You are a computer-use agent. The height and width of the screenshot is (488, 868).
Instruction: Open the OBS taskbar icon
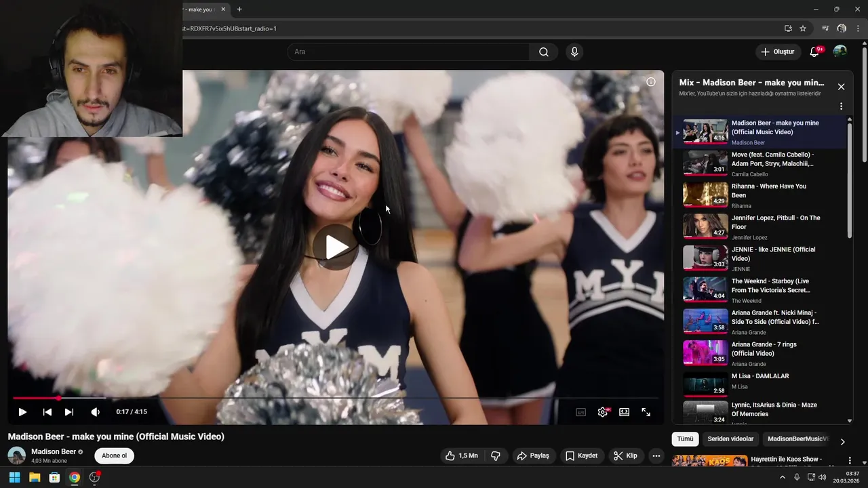95,477
